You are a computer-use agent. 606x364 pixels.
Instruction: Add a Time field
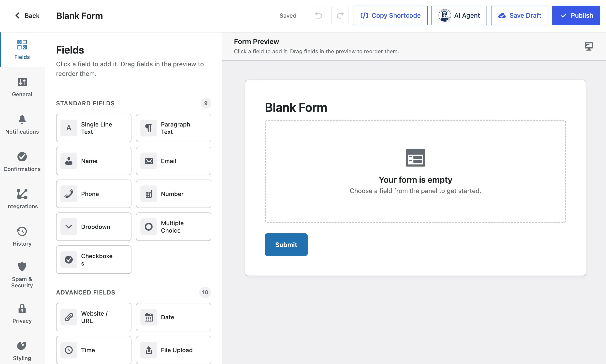coord(94,350)
